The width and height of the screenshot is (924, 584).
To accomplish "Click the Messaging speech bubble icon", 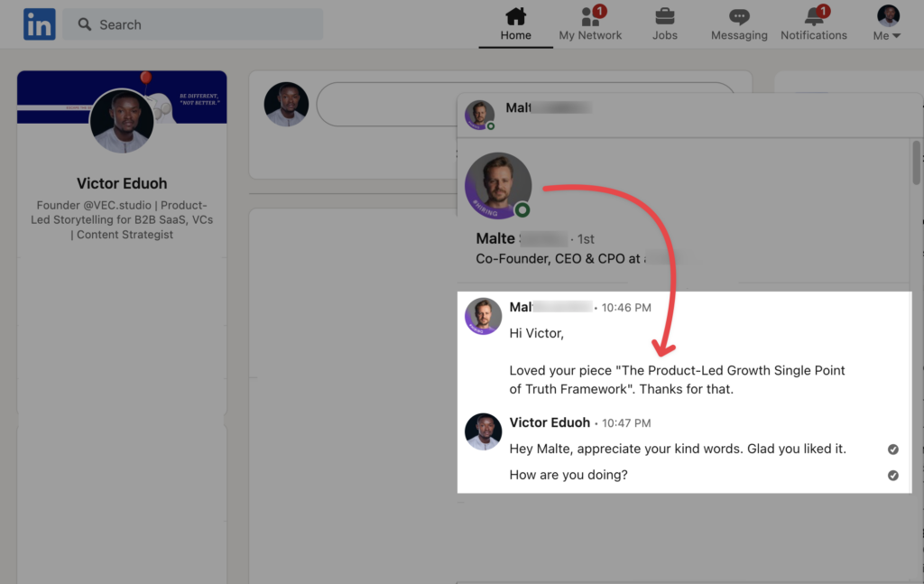I will 739,16.
